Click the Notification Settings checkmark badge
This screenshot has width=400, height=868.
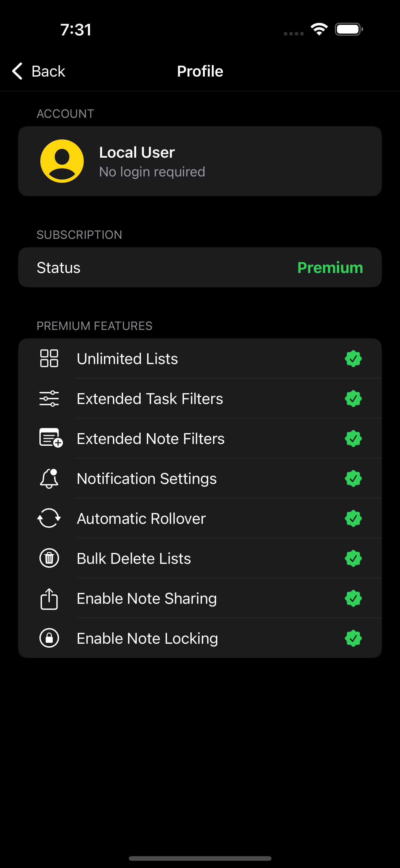pos(353,478)
